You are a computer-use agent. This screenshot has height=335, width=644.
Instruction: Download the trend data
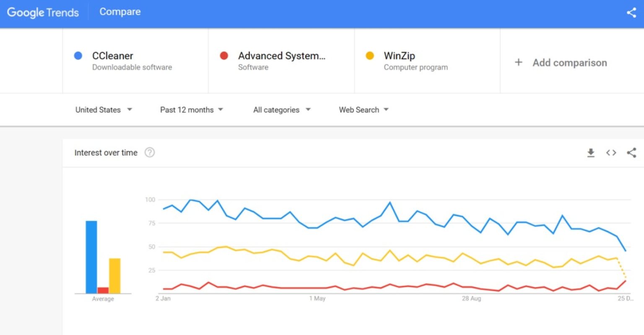(591, 153)
